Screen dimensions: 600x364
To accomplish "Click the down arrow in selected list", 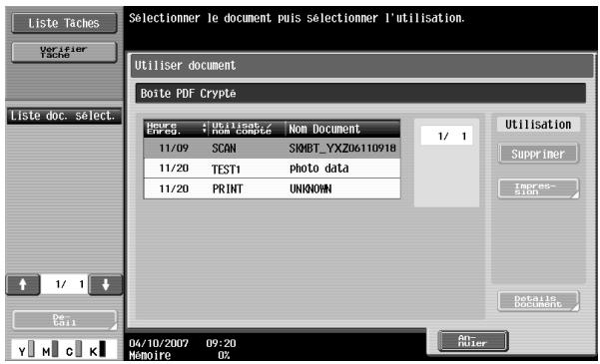I will click(105, 285).
